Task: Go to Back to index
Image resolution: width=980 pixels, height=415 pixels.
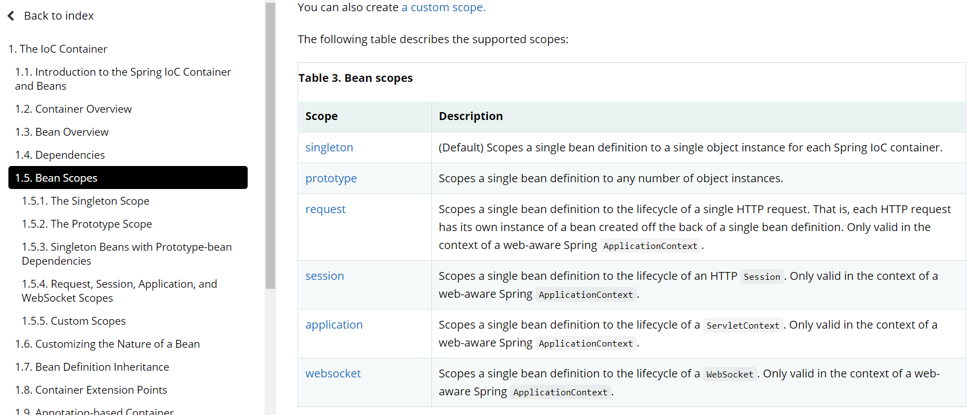Action: click(x=58, y=16)
